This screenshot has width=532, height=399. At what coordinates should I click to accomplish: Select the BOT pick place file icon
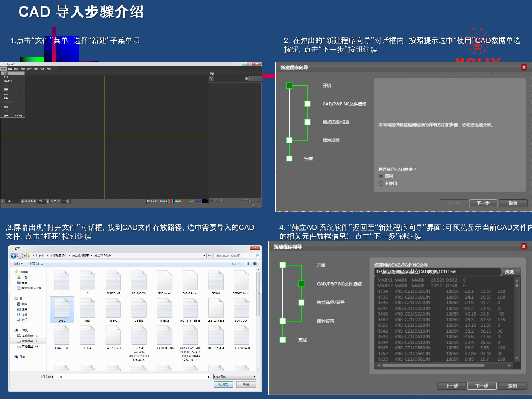click(190, 308)
